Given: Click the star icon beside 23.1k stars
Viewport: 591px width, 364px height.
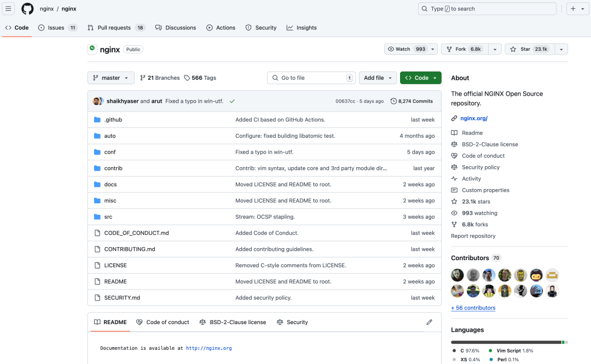Looking at the screenshot, I should [454, 202].
